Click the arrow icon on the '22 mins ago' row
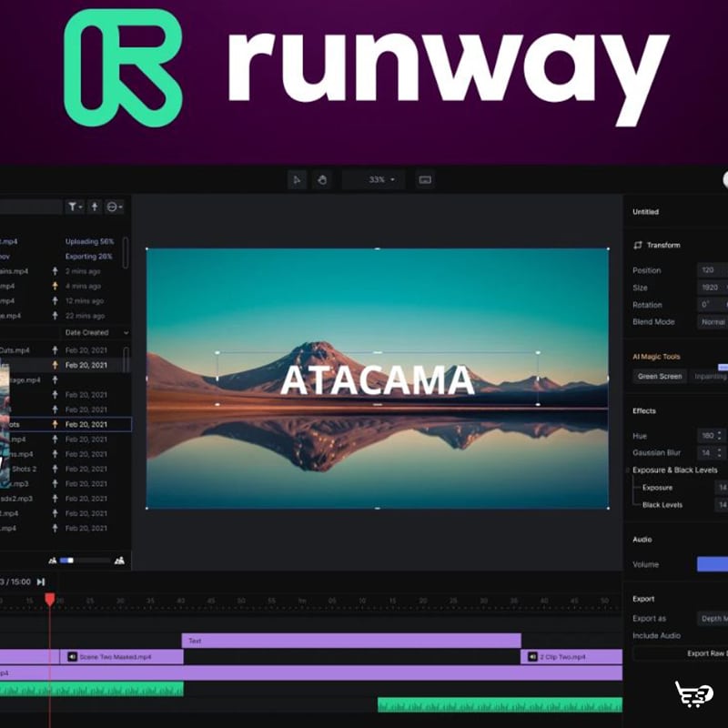This screenshot has width=728, height=728. tap(55, 316)
